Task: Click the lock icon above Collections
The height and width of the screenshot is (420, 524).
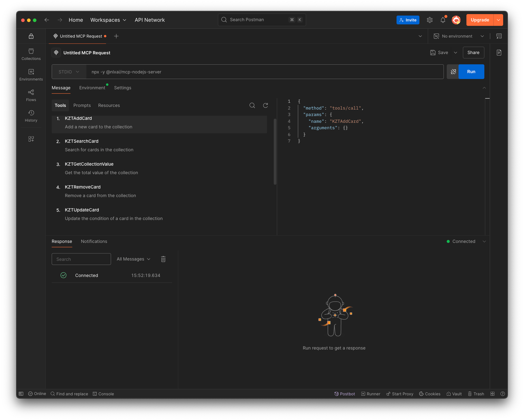Action: 31,36
